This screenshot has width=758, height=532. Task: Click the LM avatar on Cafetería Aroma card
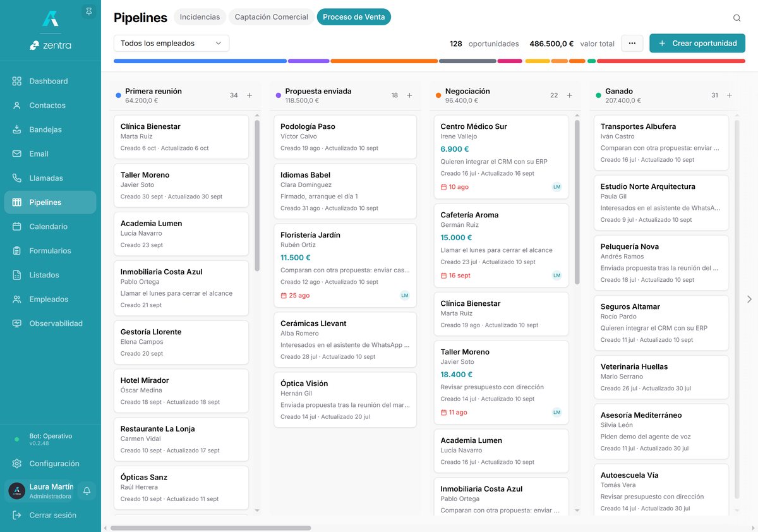pos(556,275)
